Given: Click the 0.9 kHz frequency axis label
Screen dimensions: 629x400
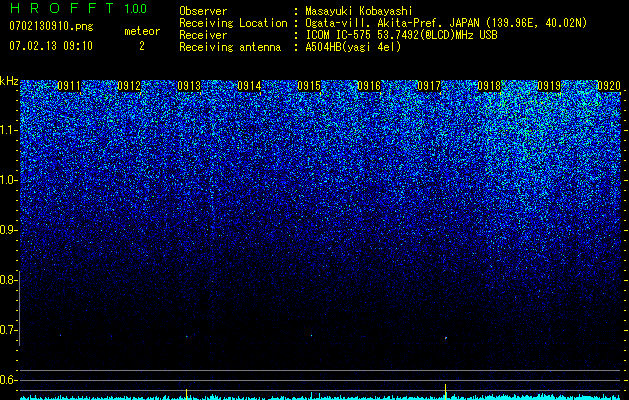Looking at the screenshot, I should [8, 230].
